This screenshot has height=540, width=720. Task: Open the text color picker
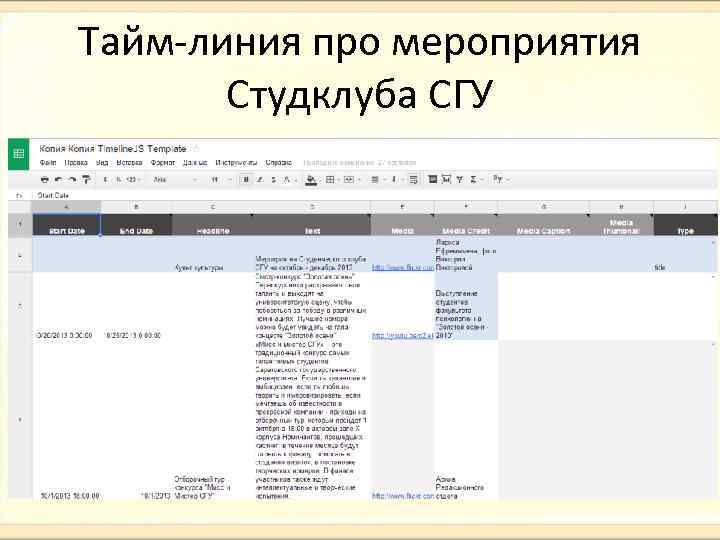click(x=288, y=180)
